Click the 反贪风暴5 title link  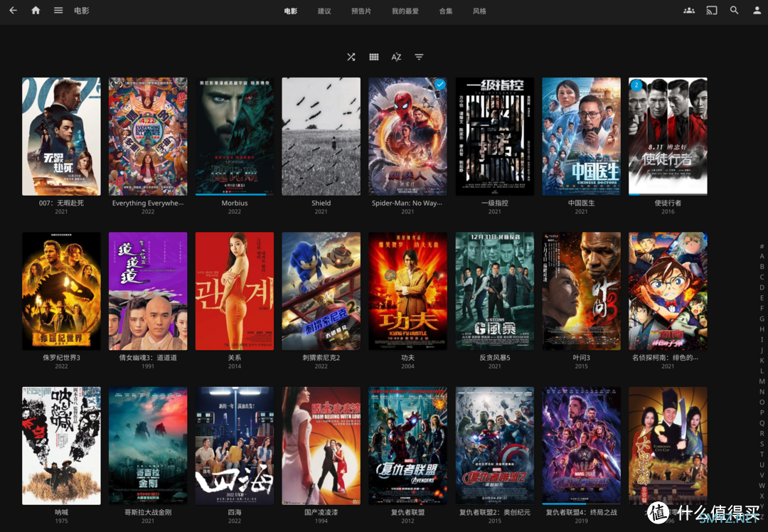495,358
